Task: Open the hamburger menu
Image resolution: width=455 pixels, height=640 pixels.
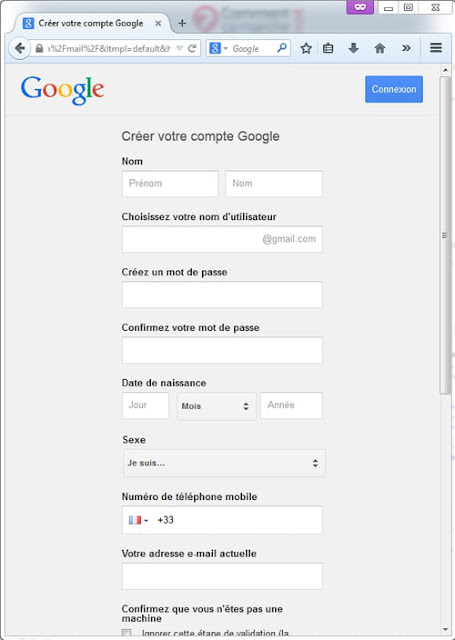Action: (436, 48)
